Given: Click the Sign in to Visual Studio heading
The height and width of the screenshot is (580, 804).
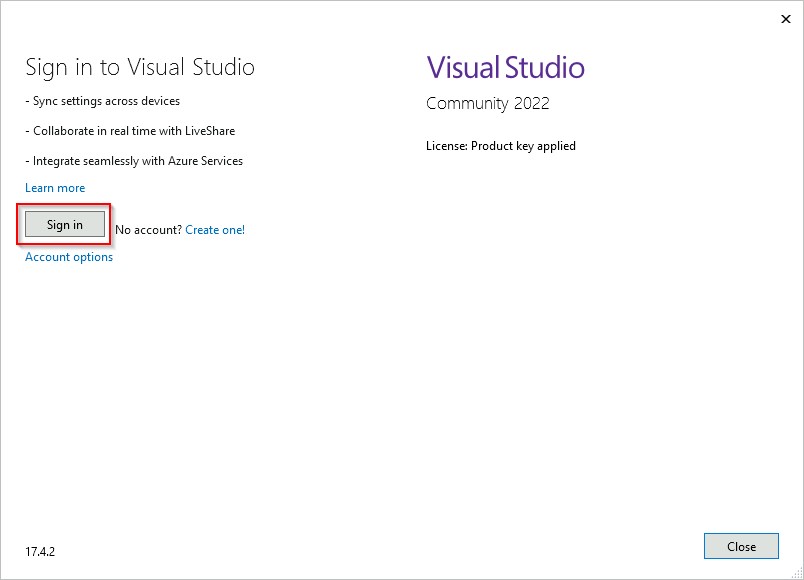Looking at the screenshot, I should (140, 67).
